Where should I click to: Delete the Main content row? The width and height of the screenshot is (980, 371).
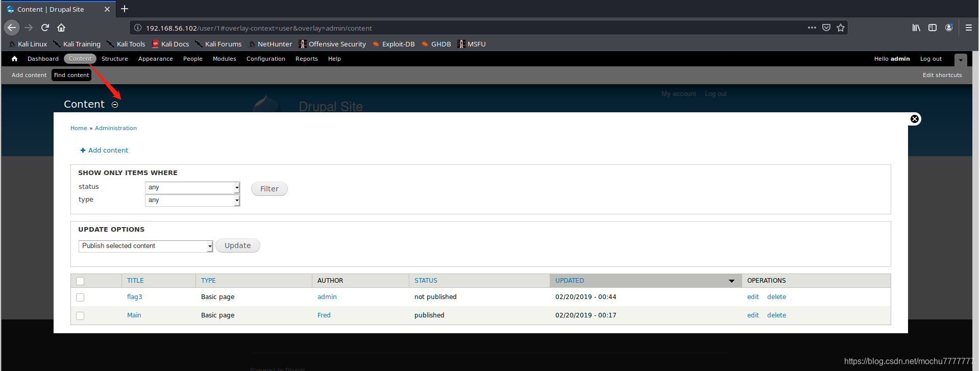pos(776,315)
